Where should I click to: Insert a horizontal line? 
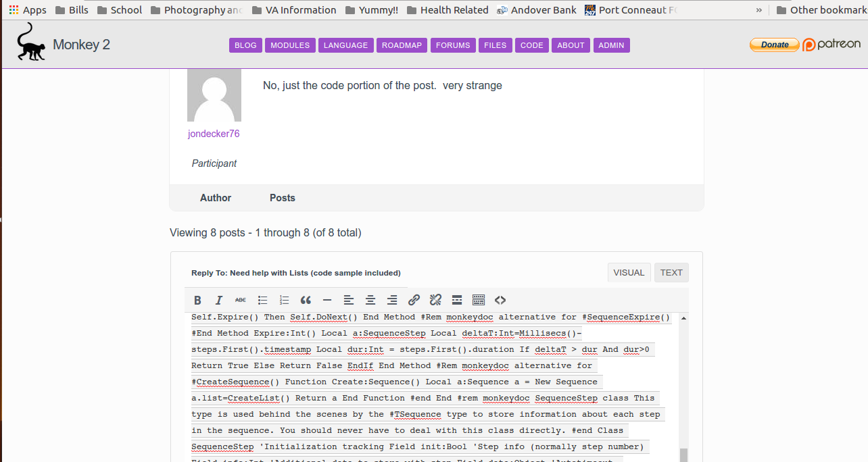(x=327, y=301)
